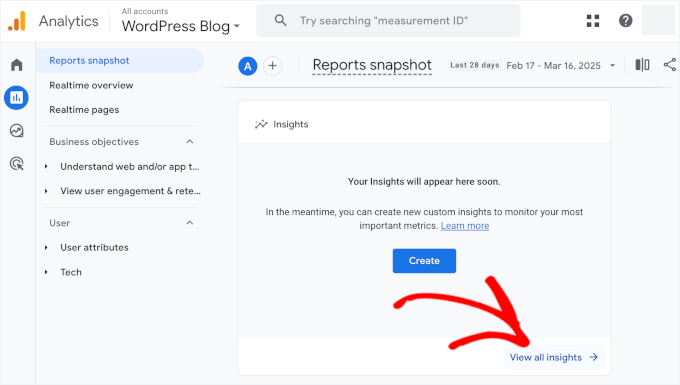Screen dimensions: 680x385
Task: Click the 'Last 28 days' label
Action: 475,65
